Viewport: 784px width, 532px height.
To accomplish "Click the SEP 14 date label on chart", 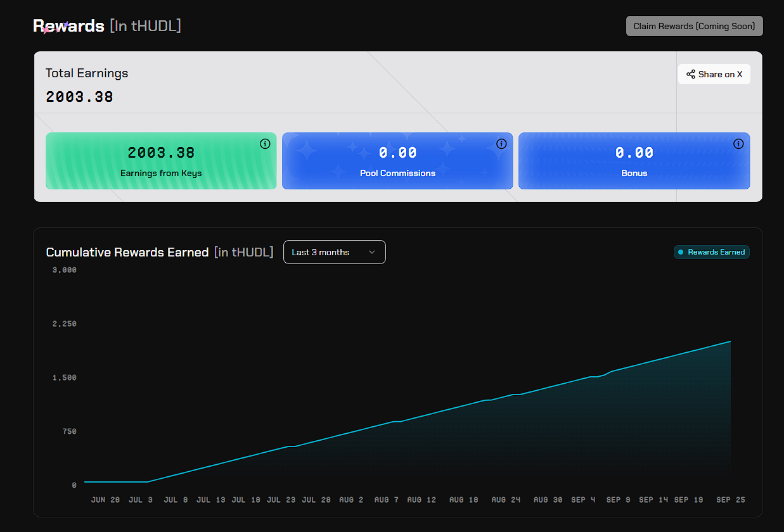I will (x=653, y=500).
